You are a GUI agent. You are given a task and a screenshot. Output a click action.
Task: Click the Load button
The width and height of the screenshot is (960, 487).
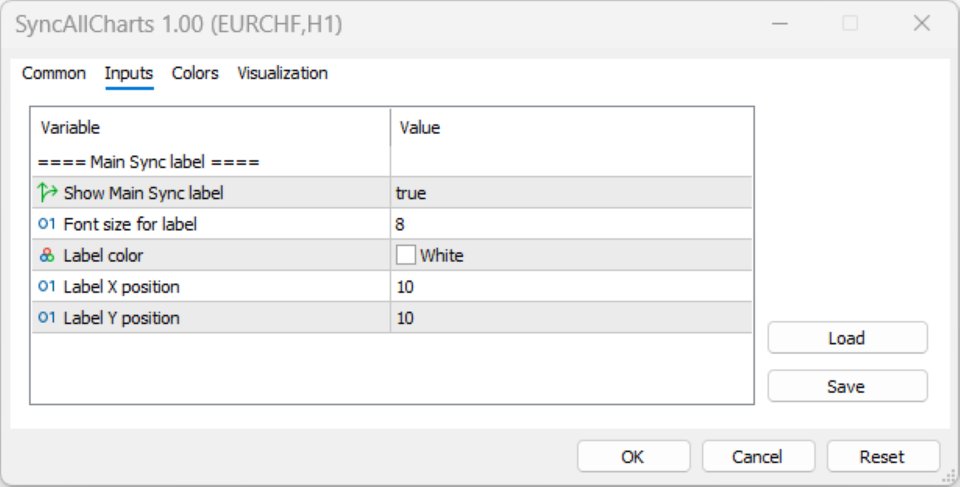[x=847, y=338]
